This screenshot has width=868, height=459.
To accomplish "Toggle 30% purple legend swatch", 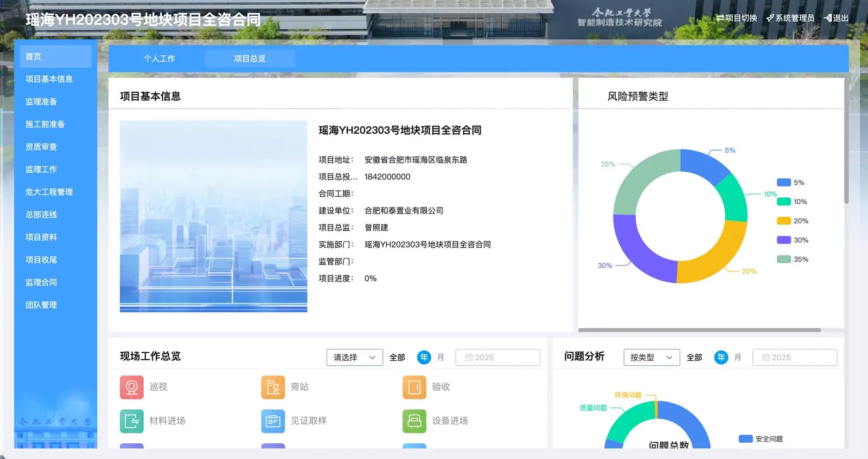I will tap(784, 240).
